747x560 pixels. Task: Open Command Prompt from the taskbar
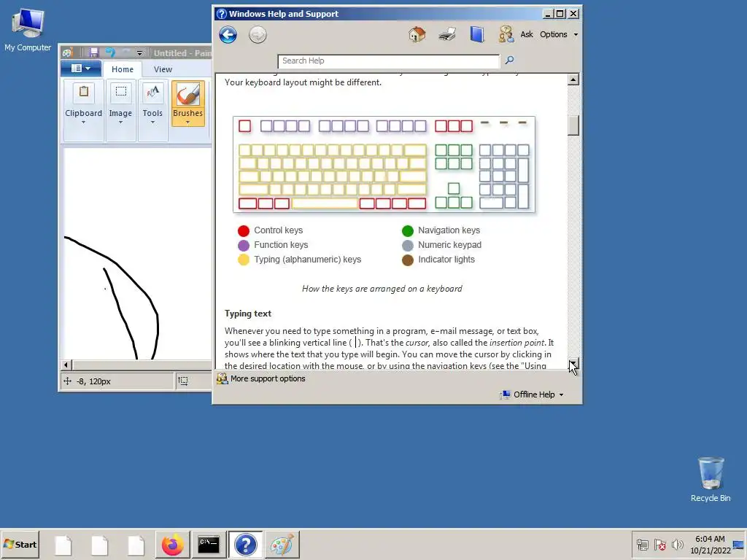click(209, 545)
